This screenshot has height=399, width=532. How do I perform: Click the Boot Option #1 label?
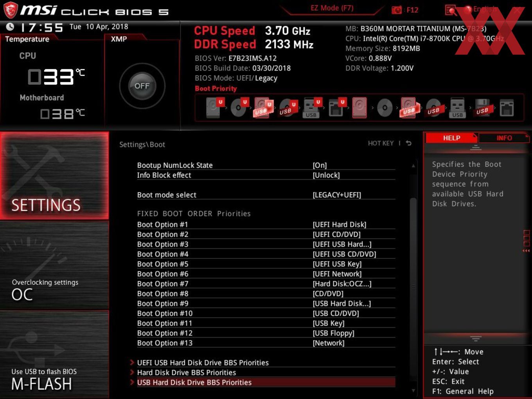tap(162, 225)
